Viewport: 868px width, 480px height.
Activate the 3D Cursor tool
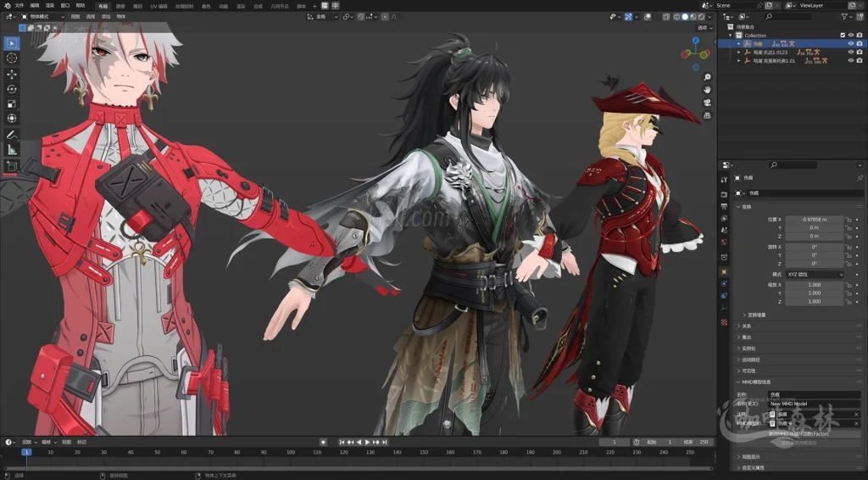[12, 59]
